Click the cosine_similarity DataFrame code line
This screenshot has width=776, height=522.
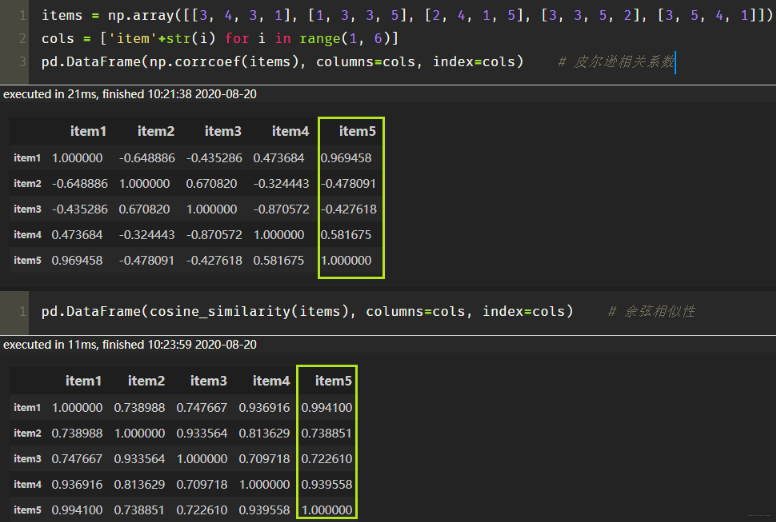pos(307,311)
